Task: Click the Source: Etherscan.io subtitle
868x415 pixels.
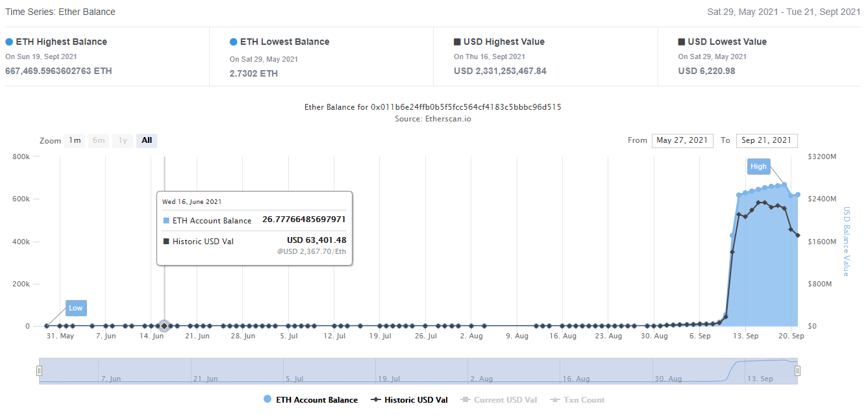Action: click(x=433, y=119)
